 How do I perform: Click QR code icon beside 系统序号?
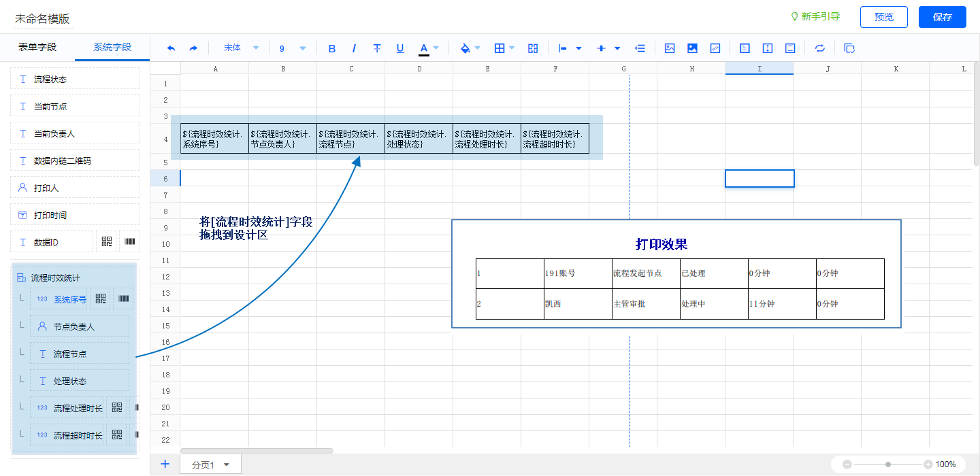click(101, 299)
